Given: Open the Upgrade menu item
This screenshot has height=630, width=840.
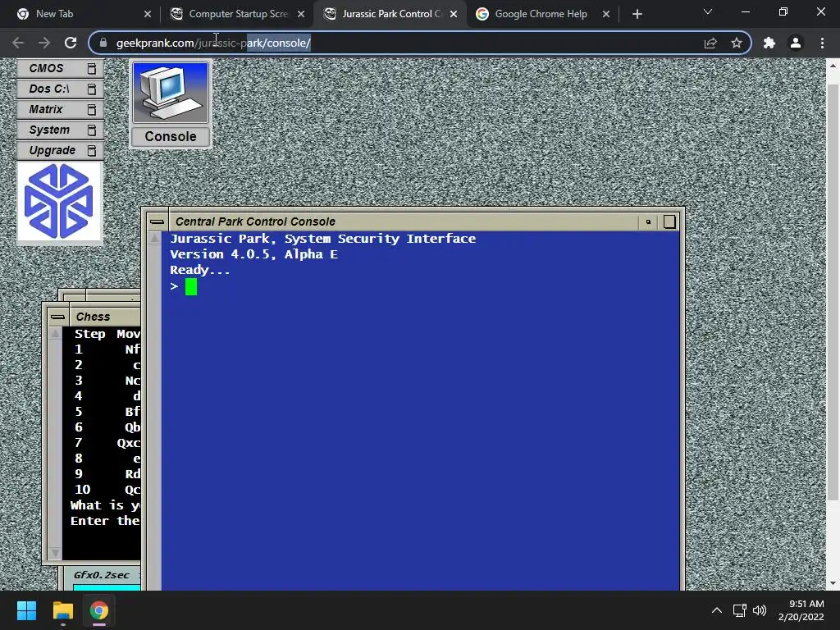Looking at the screenshot, I should click(x=60, y=151).
